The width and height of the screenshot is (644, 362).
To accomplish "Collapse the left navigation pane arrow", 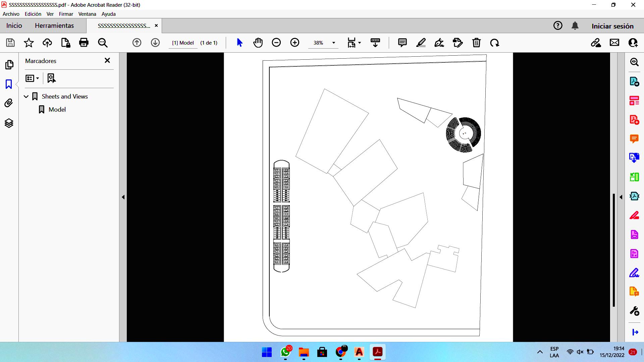I will 123,197.
